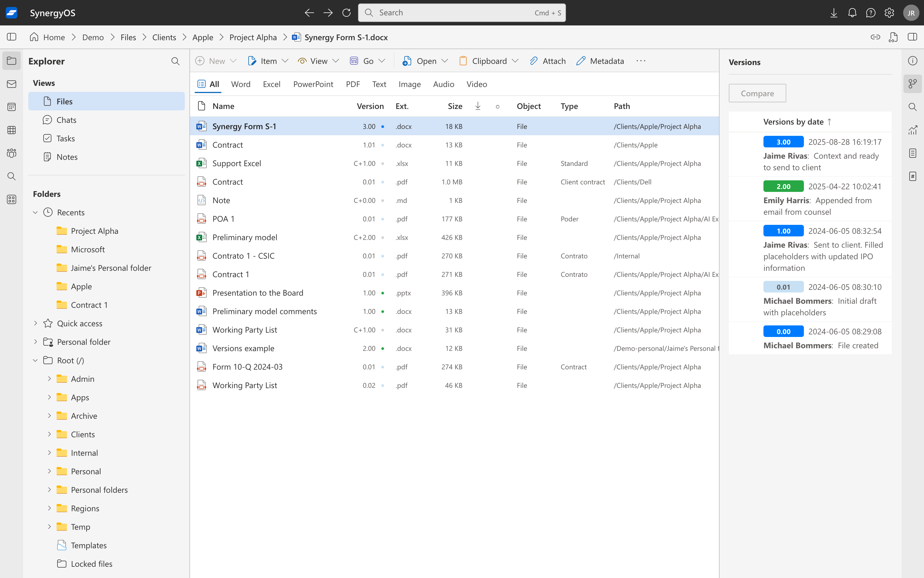Screen dimensions: 924x578
Task: Open the calendar icon in left rail
Action: click(12, 107)
